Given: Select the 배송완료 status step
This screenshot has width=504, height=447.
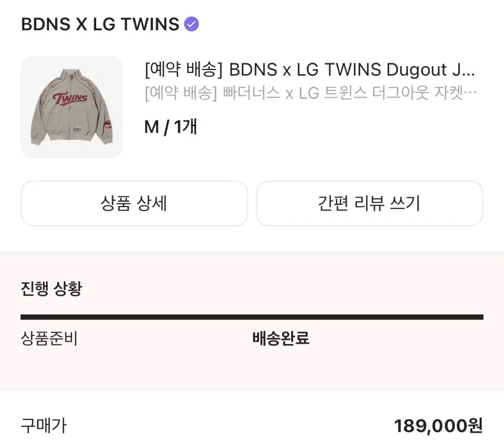Looking at the screenshot, I should tap(281, 338).
